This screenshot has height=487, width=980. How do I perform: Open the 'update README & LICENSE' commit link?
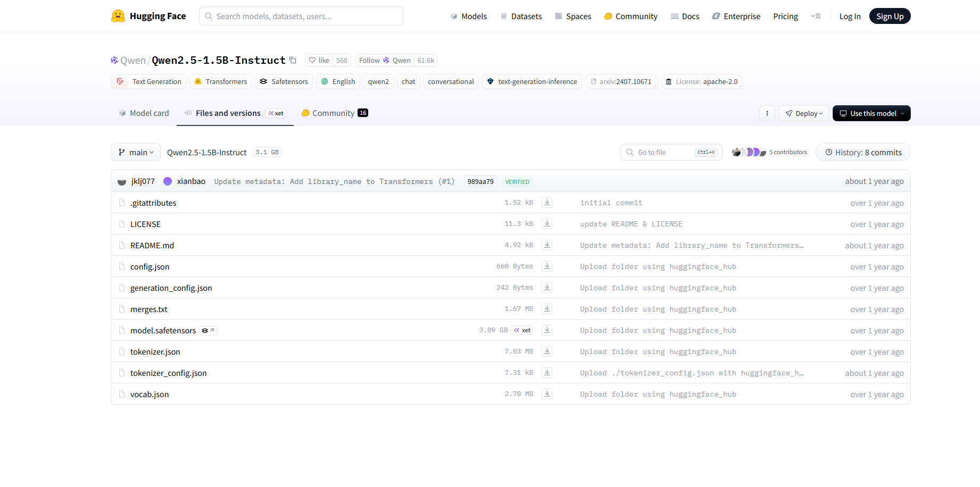pos(631,224)
